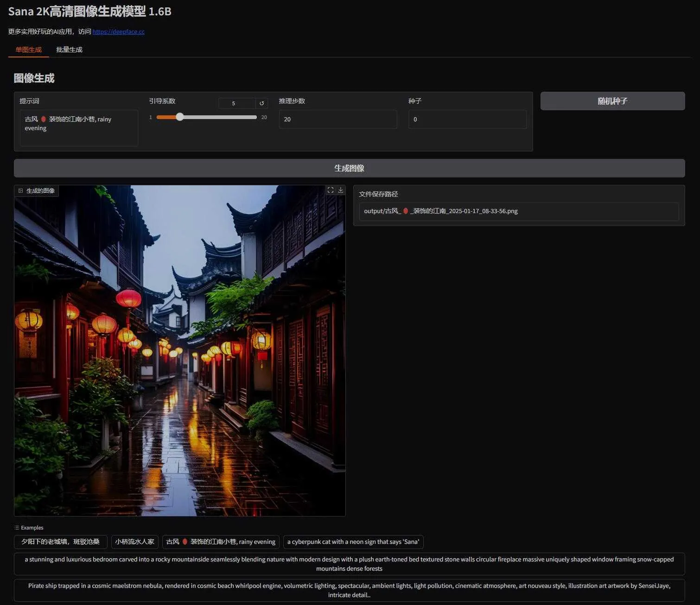
Task: Select the Pirate ship cosmic maelstrom example
Action: coord(349,590)
